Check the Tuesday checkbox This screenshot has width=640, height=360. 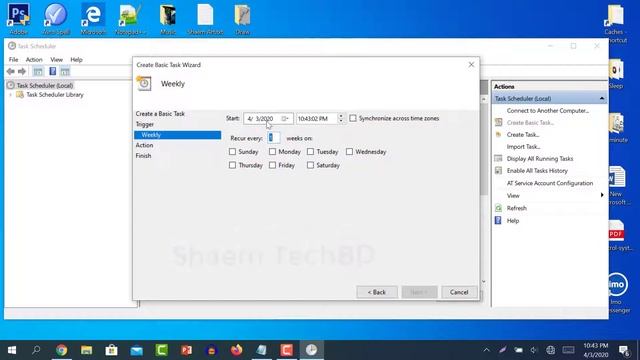[310, 152]
